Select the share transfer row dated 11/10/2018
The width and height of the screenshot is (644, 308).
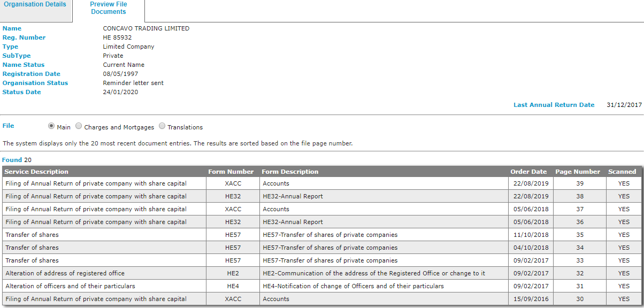pos(32,235)
